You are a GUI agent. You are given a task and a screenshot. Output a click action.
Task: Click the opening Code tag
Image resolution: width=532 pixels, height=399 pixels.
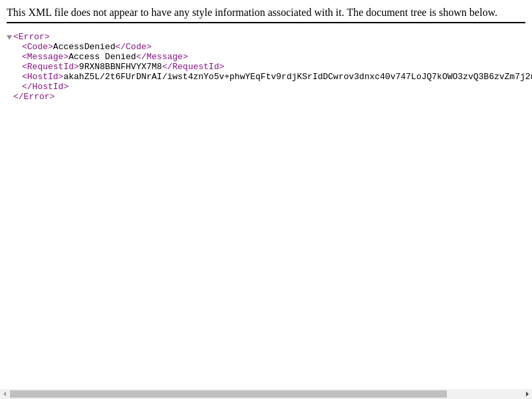click(x=37, y=47)
